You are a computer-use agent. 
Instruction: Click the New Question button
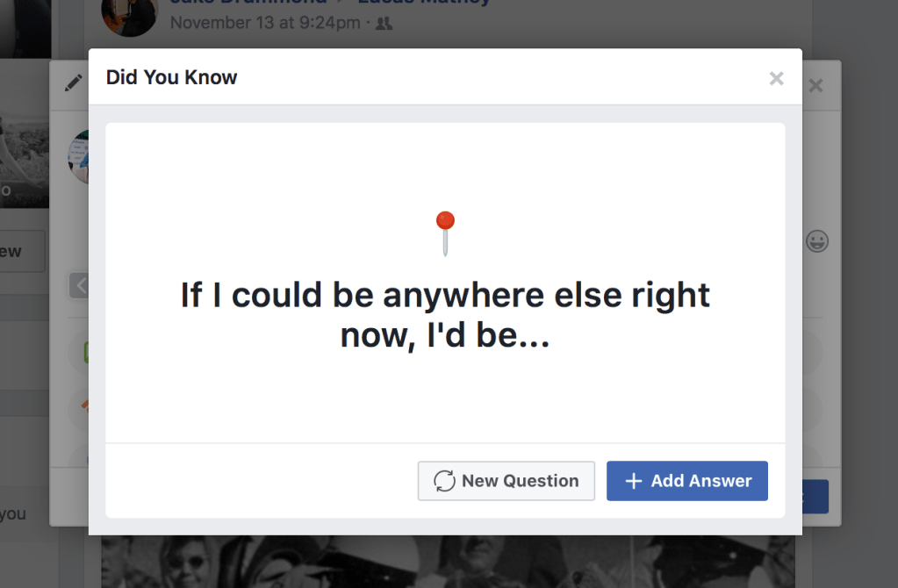(506, 481)
